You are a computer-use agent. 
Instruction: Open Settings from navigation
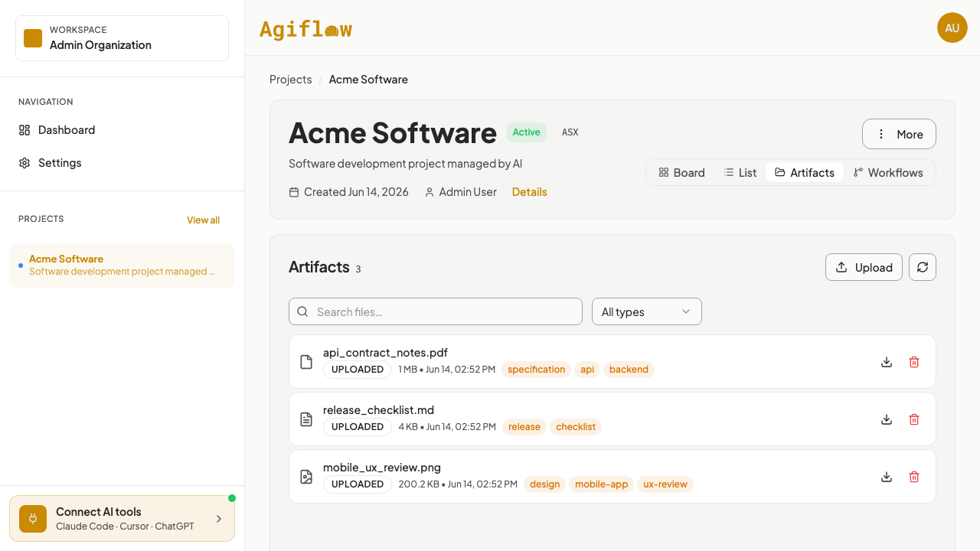tap(122, 163)
